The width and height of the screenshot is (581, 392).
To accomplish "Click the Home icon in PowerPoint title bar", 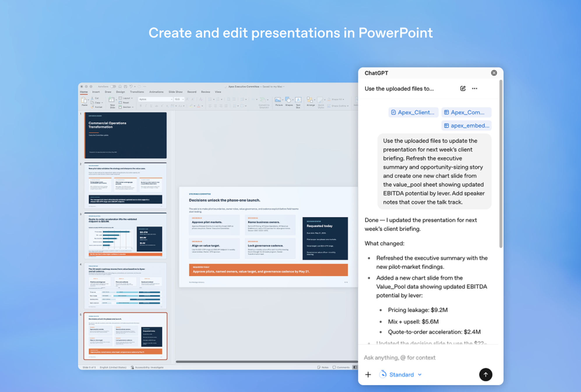I will 120,86.
